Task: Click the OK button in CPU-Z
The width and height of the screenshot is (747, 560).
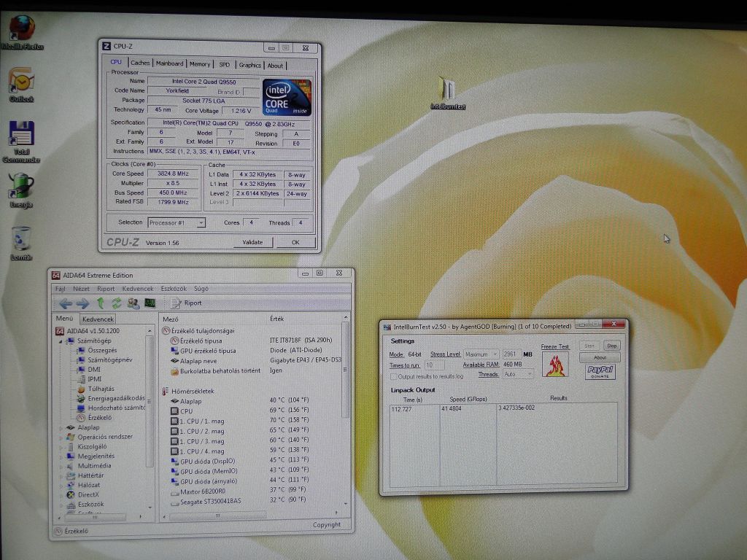Action: click(x=295, y=242)
